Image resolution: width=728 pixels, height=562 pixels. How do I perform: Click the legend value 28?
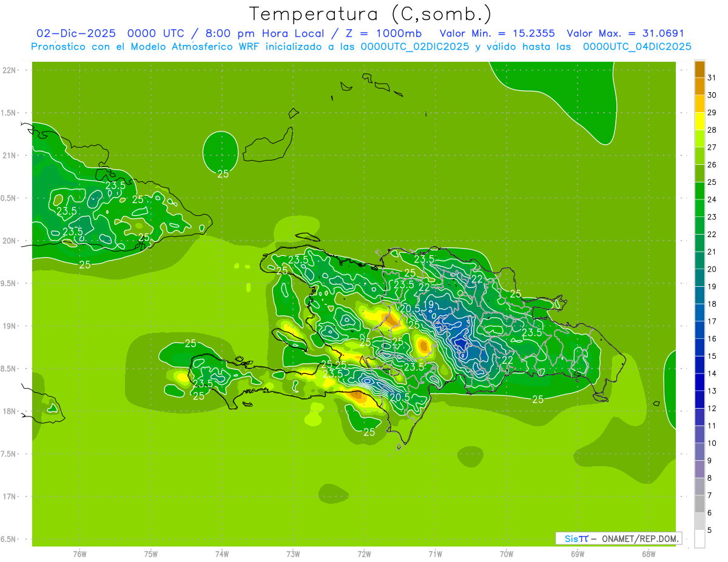(x=712, y=130)
